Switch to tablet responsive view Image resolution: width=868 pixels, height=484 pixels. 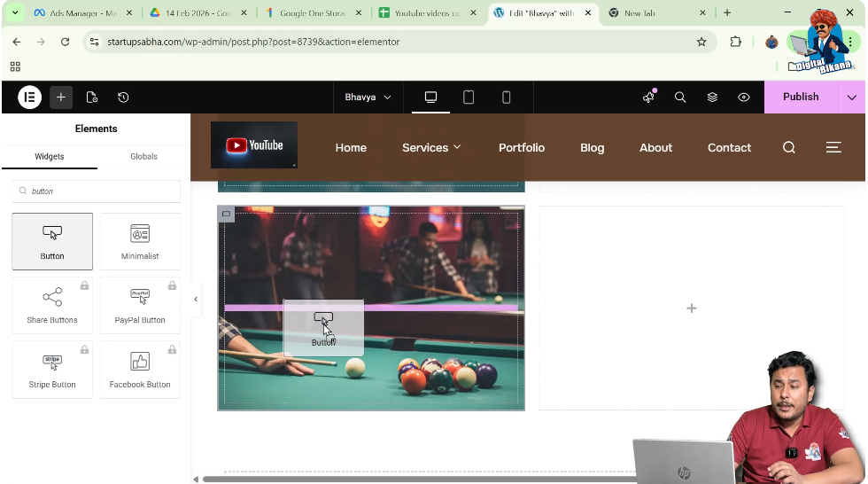[x=469, y=98]
